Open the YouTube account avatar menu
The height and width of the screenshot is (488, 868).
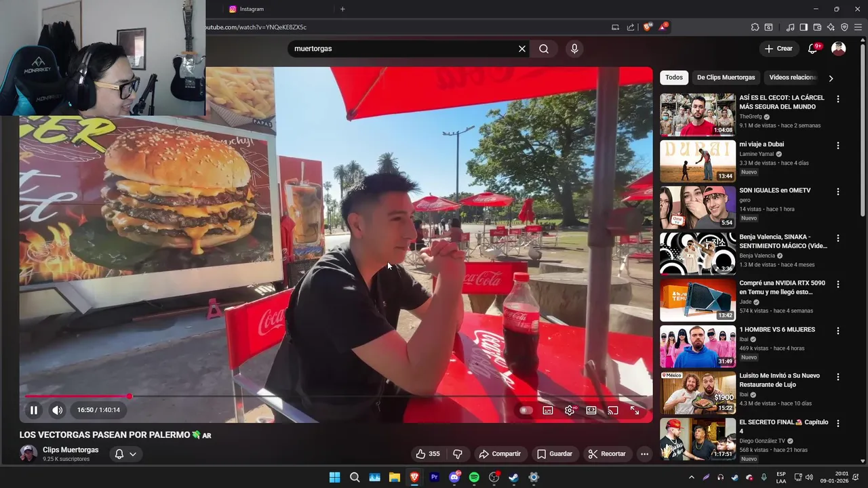pyautogui.click(x=839, y=49)
